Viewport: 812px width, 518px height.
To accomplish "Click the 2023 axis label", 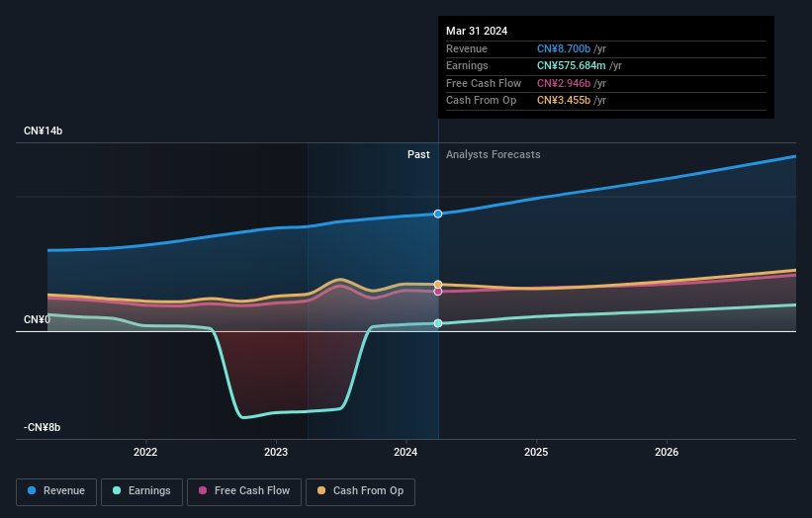I will 276,453.
